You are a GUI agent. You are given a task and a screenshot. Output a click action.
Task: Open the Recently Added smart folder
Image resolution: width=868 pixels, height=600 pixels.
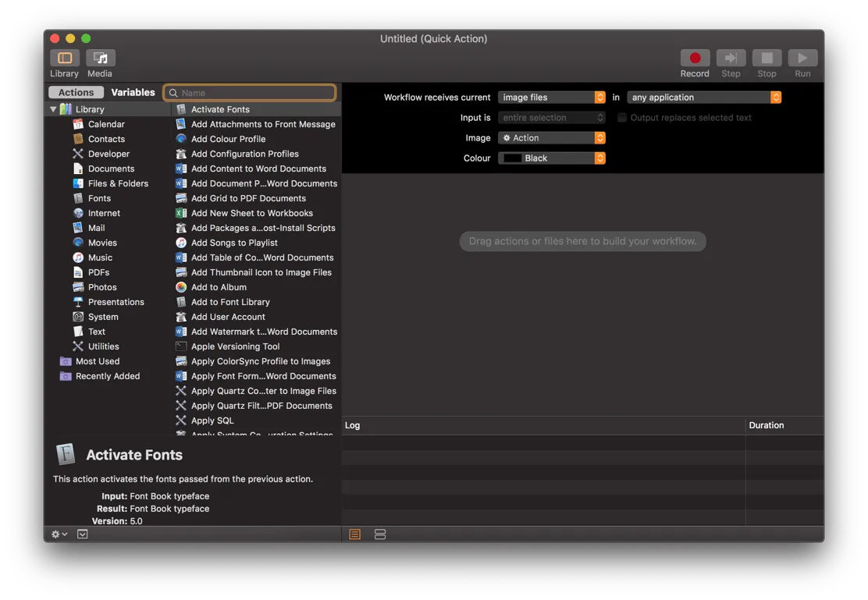click(108, 376)
